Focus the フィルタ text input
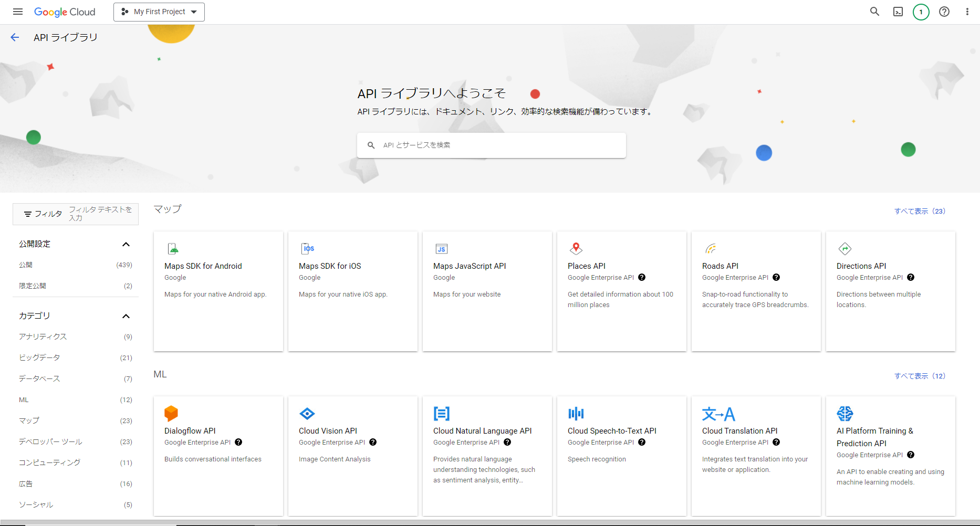 [100, 214]
